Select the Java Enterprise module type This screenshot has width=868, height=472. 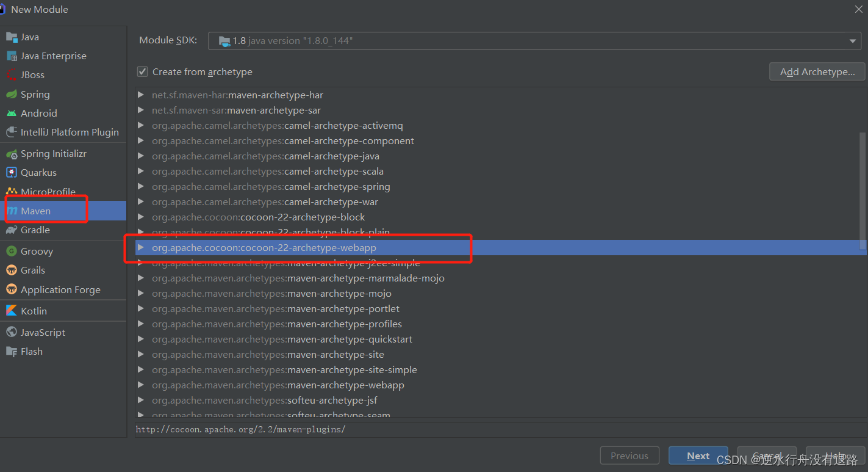click(63, 56)
